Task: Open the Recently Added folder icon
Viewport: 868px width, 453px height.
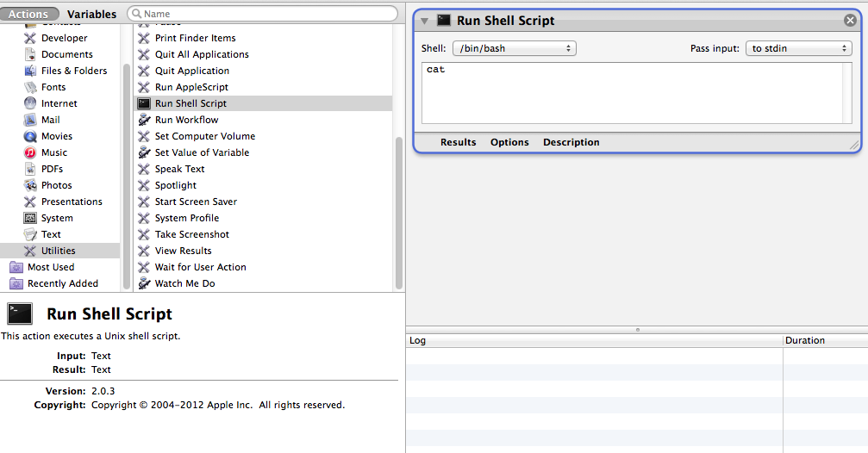Action: [16, 283]
